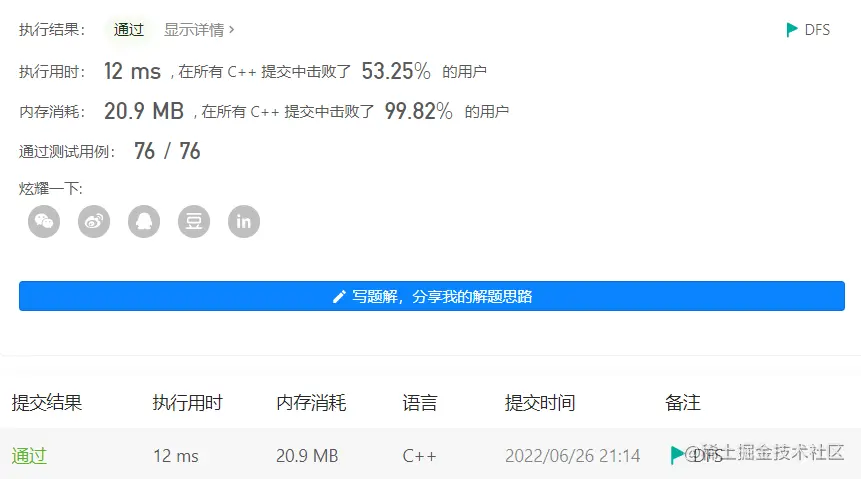The image size is (861, 479).
Task: Share result via WeChat icon
Action: click(x=44, y=221)
